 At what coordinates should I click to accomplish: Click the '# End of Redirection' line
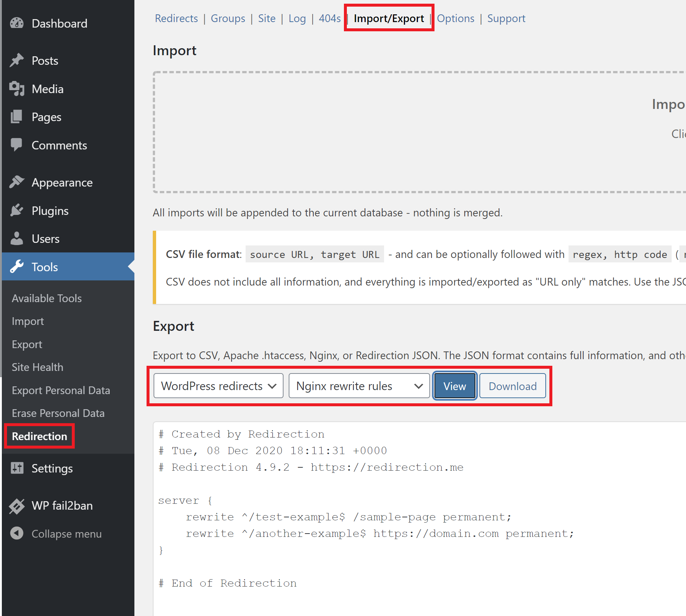(228, 583)
